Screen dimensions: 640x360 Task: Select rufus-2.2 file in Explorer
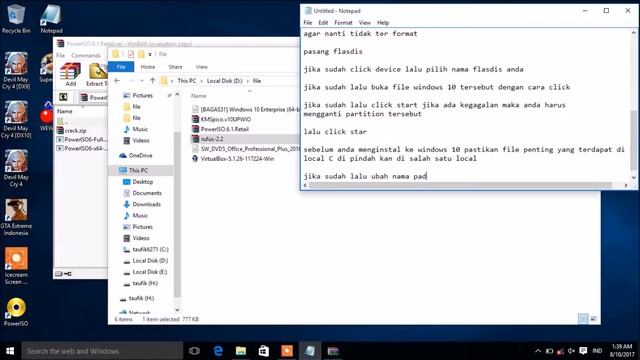211,139
